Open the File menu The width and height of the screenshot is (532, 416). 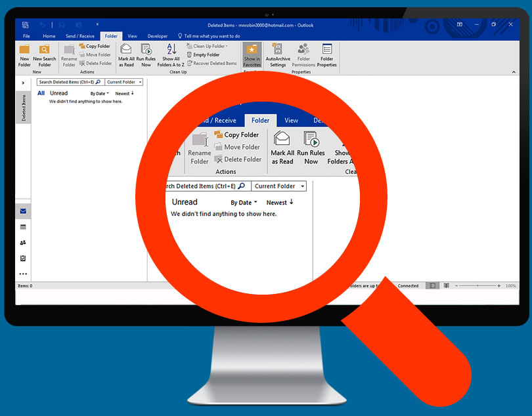click(x=26, y=36)
